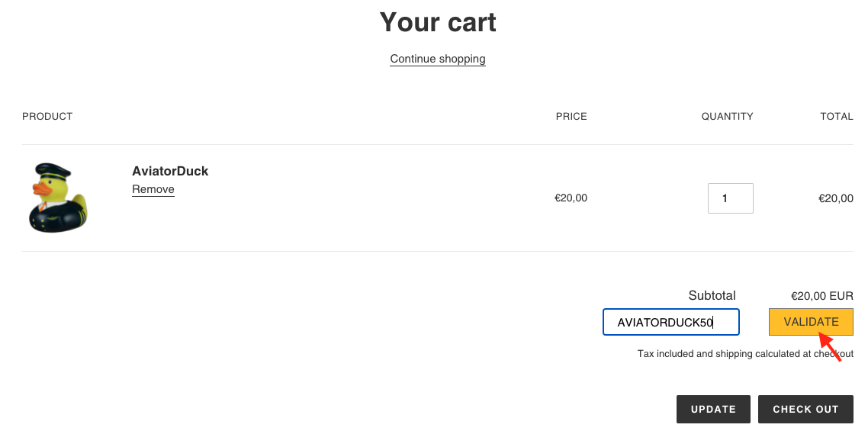Click the QUANTITY column header
The height and width of the screenshot is (431, 868).
point(727,117)
